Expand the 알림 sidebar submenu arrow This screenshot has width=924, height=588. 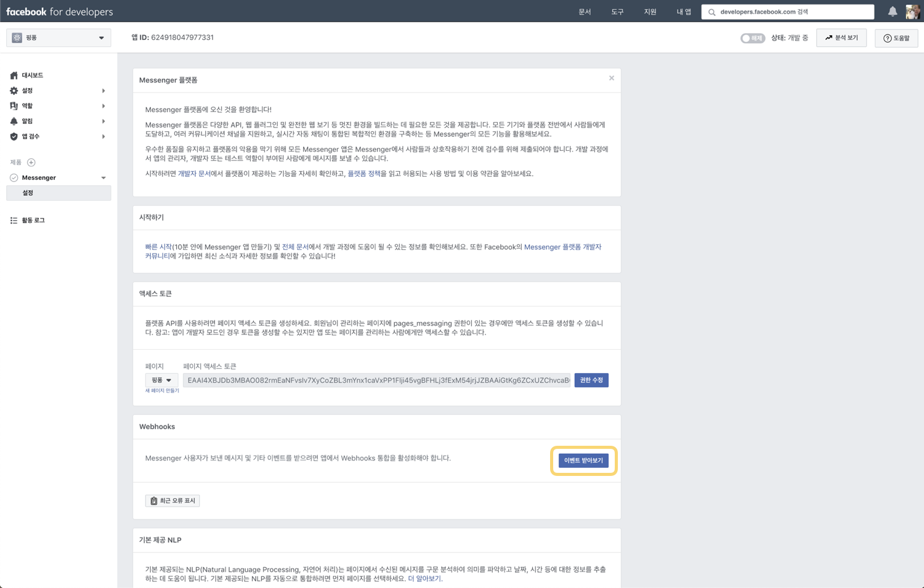tap(103, 122)
